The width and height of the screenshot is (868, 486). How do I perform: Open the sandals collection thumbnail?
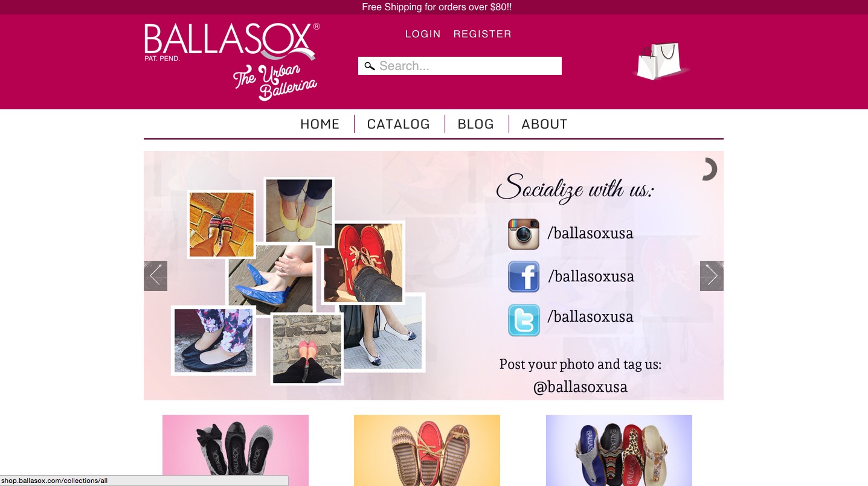pyautogui.click(x=619, y=450)
